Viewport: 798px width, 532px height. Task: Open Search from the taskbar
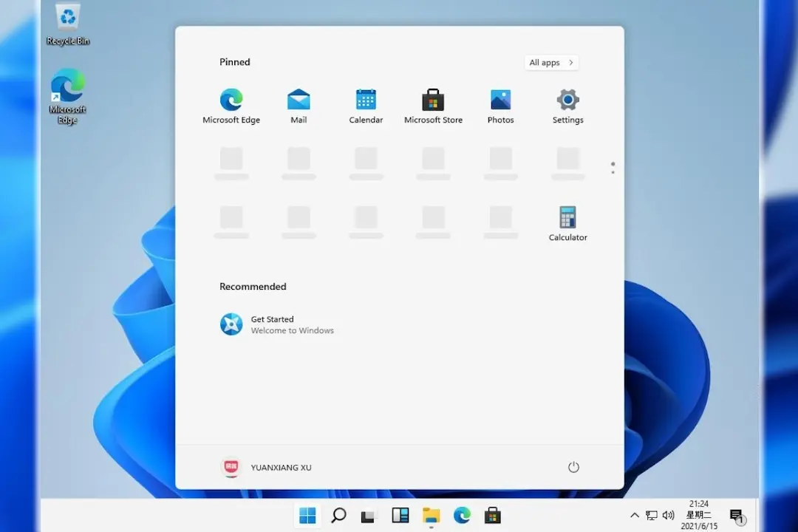(338, 516)
